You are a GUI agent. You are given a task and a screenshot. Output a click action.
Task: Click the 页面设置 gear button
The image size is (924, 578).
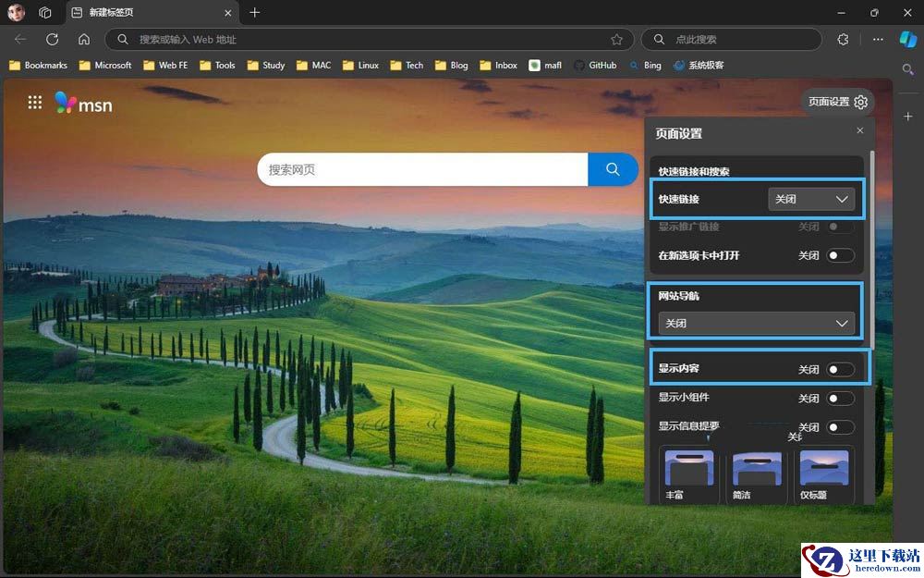(x=837, y=102)
